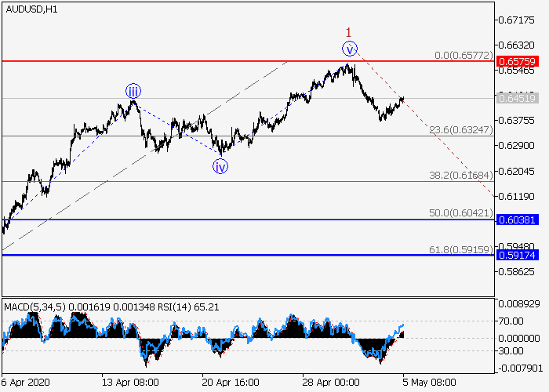Click the 0.67175 value on price axis
This screenshot has width=549, height=392.
tap(517, 20)
